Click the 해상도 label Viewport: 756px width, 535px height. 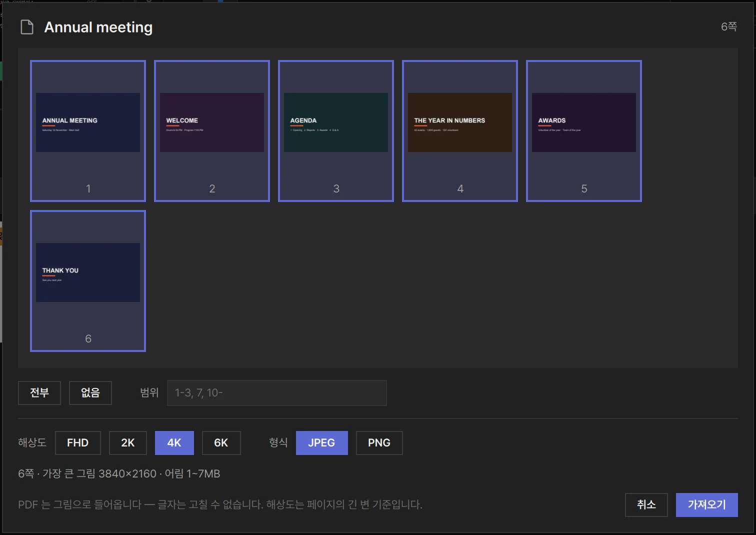pos(32,443)
